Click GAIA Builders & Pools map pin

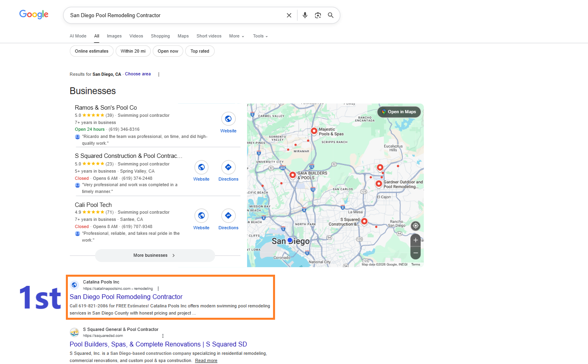(x=293, y=175)
